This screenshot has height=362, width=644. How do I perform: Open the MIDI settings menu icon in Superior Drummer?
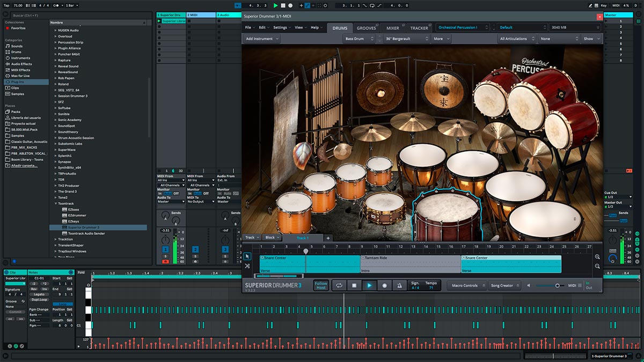coord(580,285)
